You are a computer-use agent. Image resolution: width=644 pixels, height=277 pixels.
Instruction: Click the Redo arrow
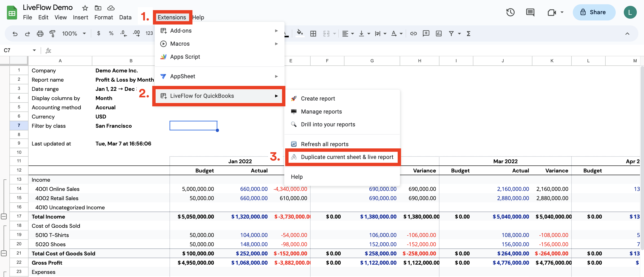tap(27, 34)
